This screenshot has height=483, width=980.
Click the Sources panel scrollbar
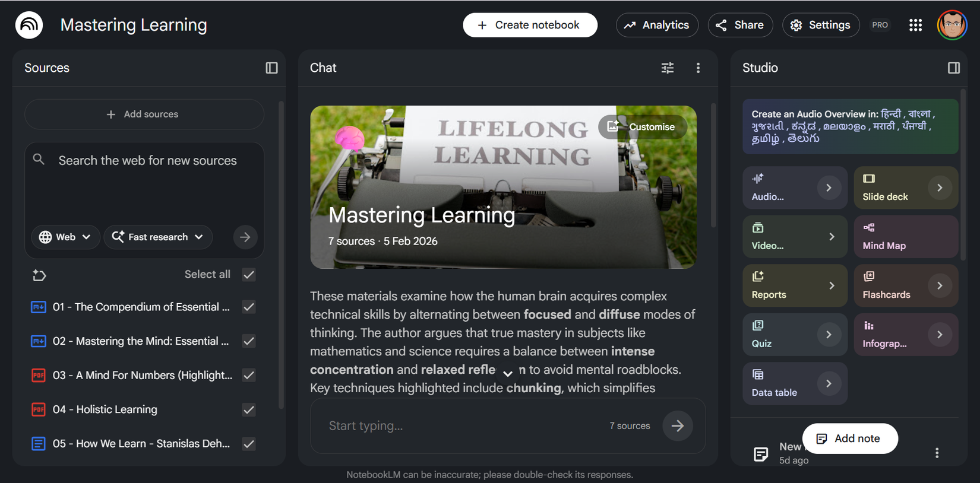pyautogui.click(x=281, y=255)
